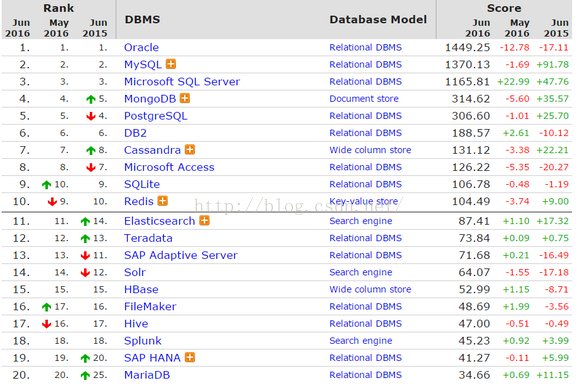578x391 pixels.
Task: Open the HBase link
Action: (141, 289)
